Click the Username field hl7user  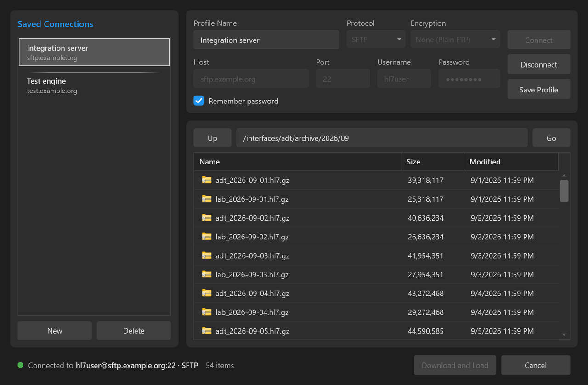tap(404, 79)
